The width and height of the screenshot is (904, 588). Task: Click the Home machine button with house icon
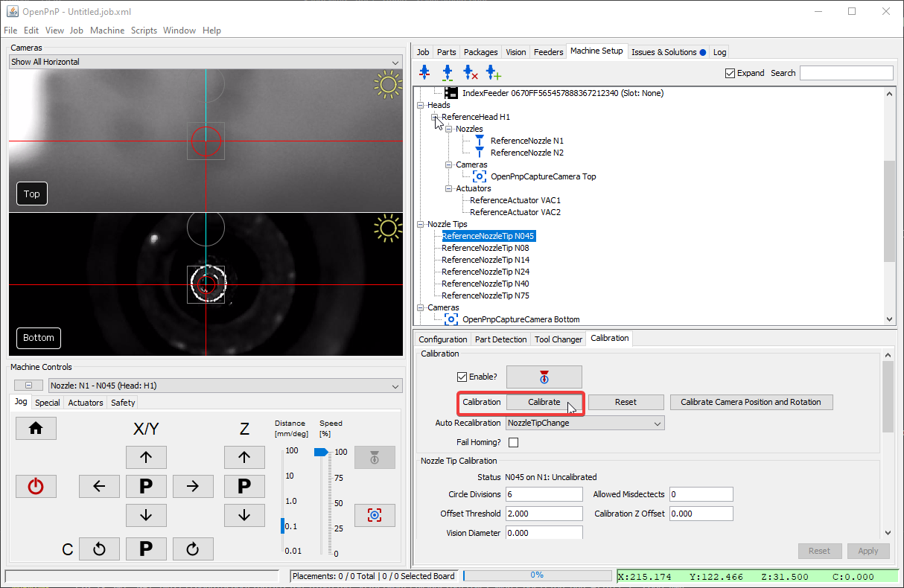tap(36, 428)
